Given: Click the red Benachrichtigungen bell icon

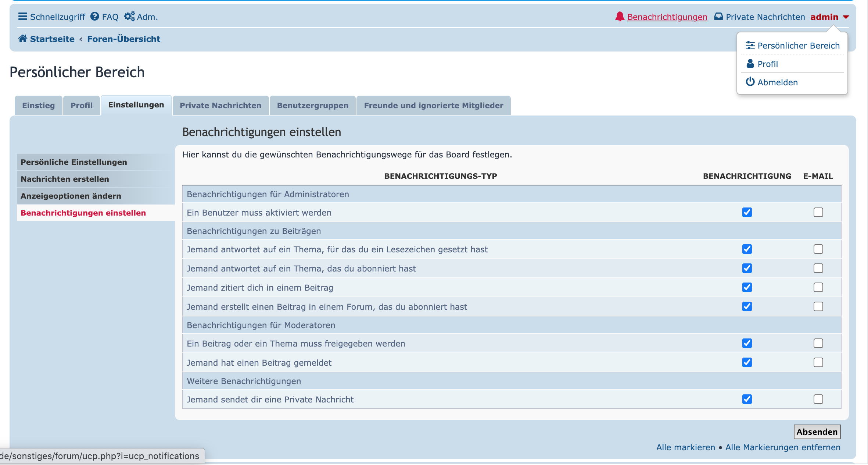Looking at the screenshot, I should pyautogui.click(x=620, y=17).
